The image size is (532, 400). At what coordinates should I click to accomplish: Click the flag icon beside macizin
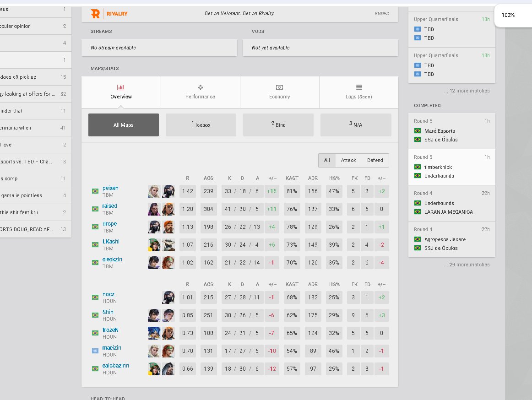[x=95, y=351]
